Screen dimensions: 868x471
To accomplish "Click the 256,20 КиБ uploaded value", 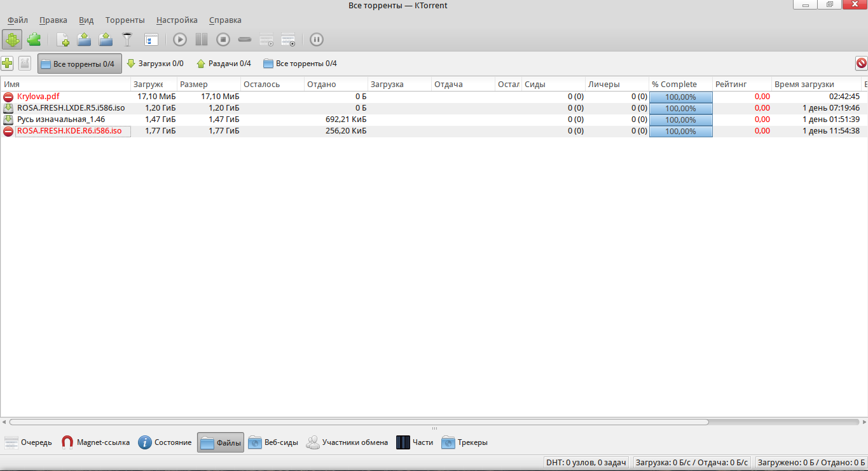I will (346, 132).
